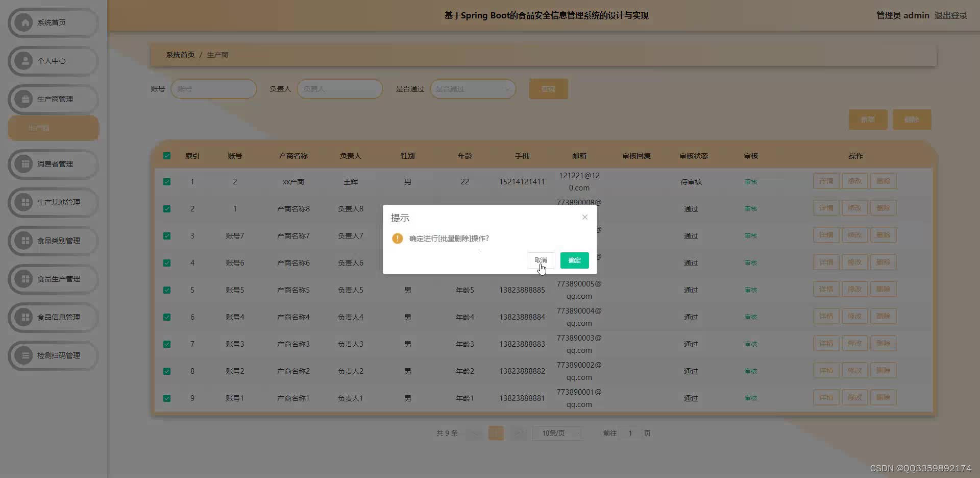
Task: Uncheck the row for 产商名称8
Action: pyautogui.click(x=167, y=209)
